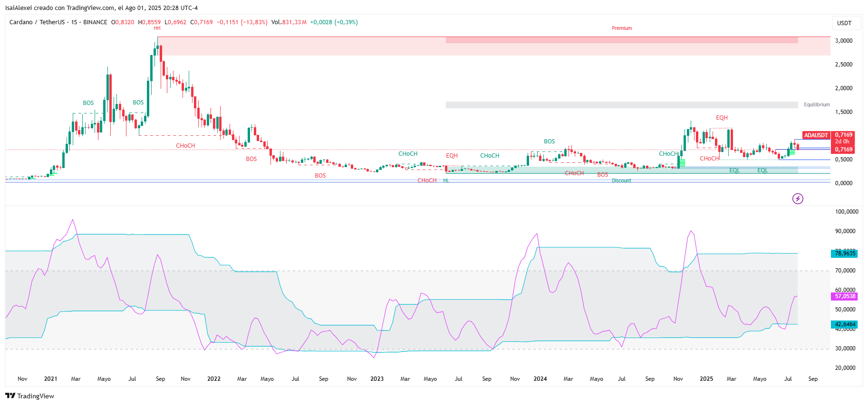Select the Premium zone label
868x405 pixels.
click(622, 28)
